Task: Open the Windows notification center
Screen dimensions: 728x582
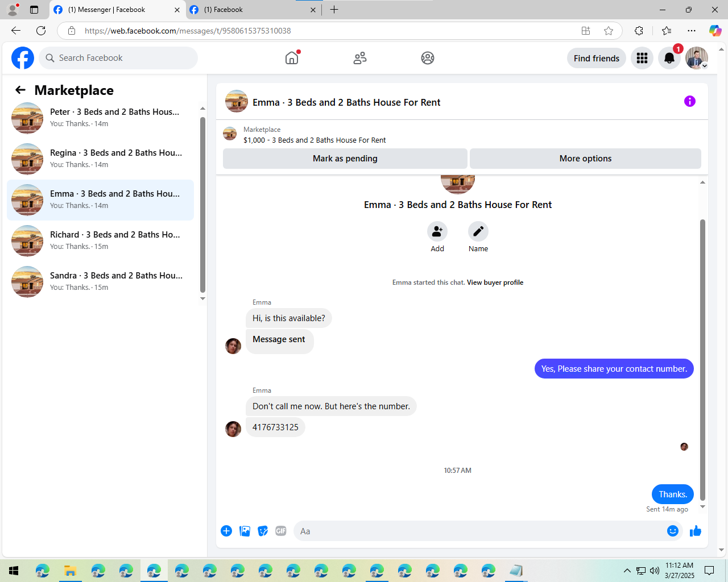Action: click(x=709, y=571)
